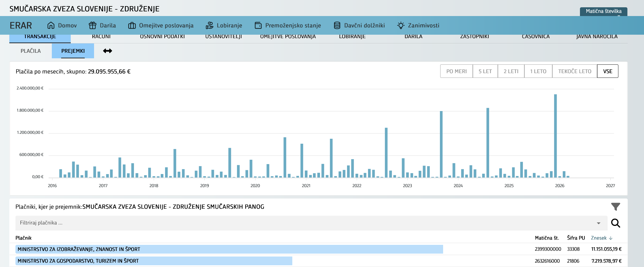The width and height of the screenshot is (644, 267).
Task: Click the tallest bar near 2026
Action: click(555, 136)
